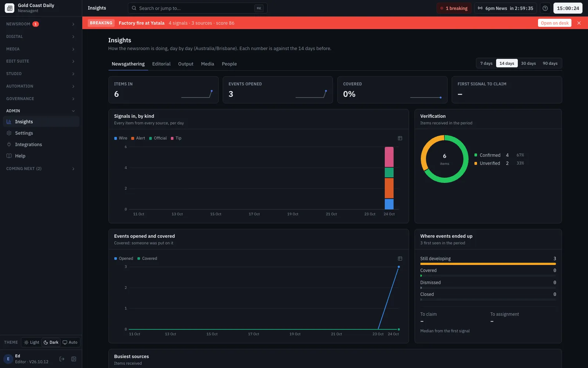This screenshot has width=588, height=368.
Task: Switch to the Output tab
Action: point(186,64)
